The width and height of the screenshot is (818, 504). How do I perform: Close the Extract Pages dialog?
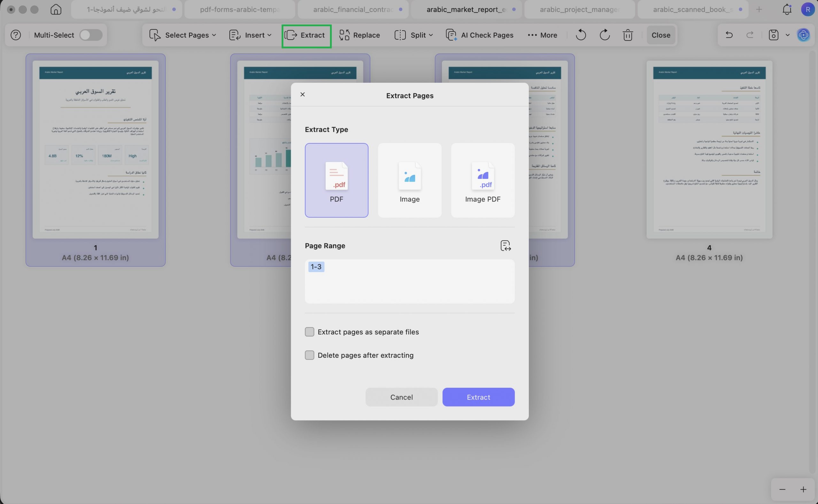tap(303, 94)
